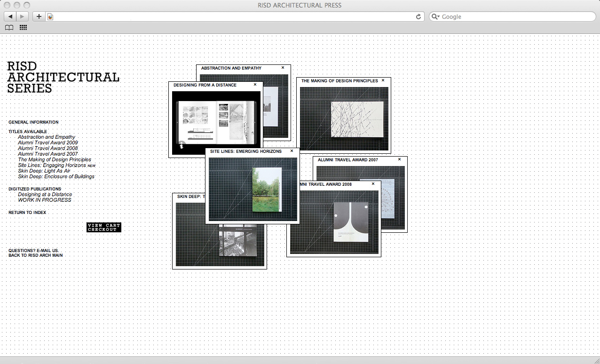
Task: Click the Designing from a Distance open book spread
Action: [x=216, y=123]
